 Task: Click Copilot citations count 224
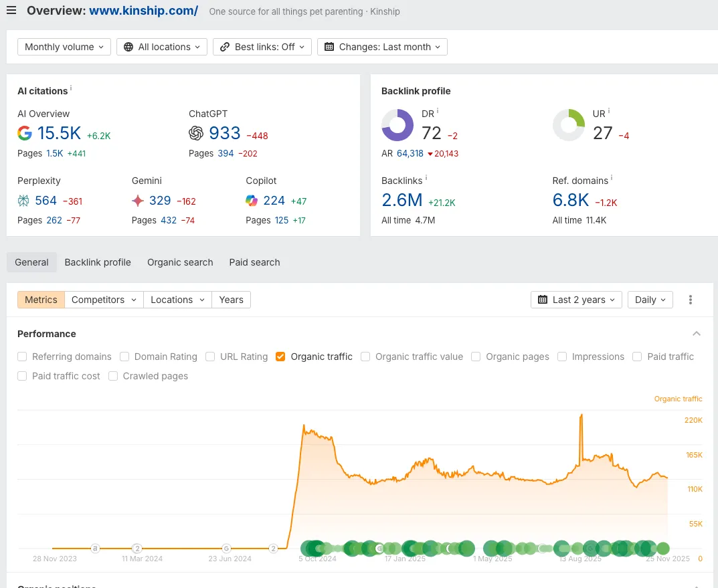[274, 201]
